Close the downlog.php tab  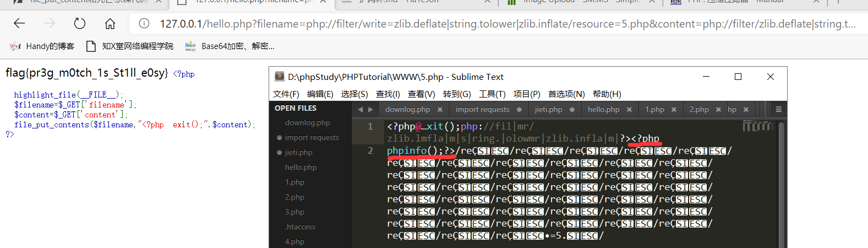click(x=440, y=110)
